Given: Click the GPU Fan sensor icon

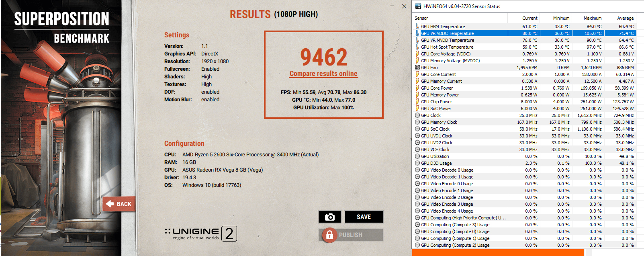Looking at the screenshot, I should 417,67.
